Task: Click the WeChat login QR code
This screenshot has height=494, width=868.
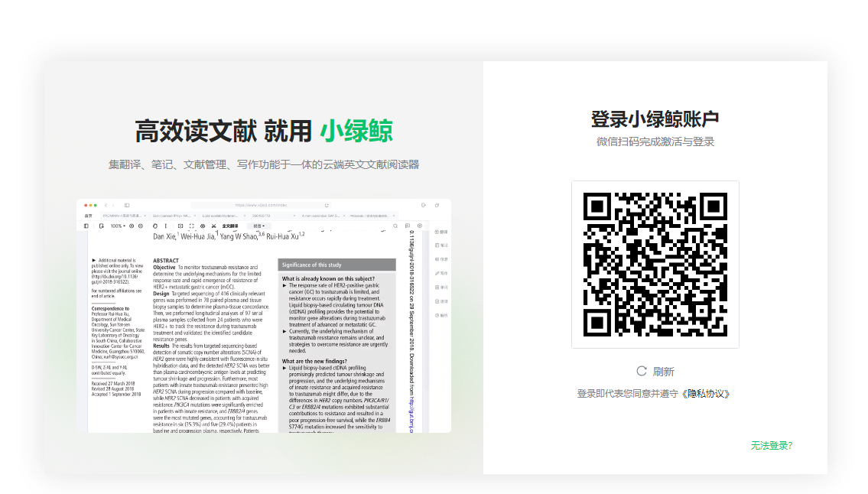Action: [655, 264]
